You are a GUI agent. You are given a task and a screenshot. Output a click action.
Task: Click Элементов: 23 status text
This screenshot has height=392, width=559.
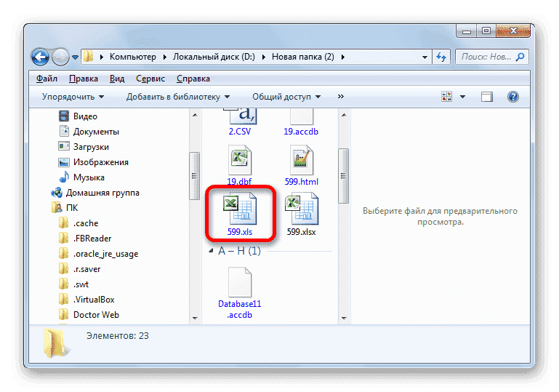(117, 336)
